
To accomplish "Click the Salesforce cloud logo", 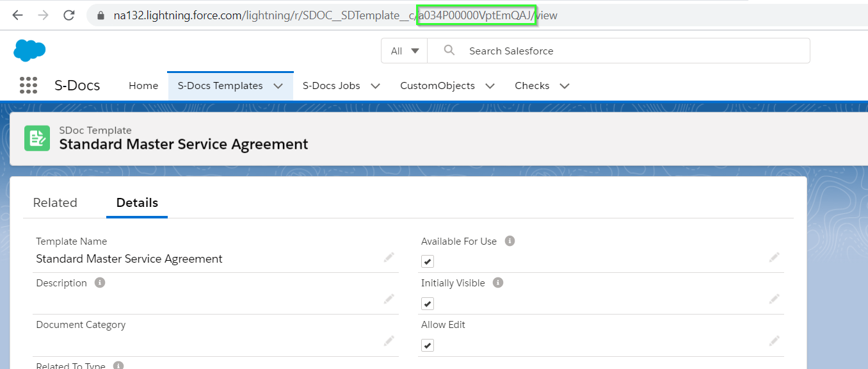I will click(29, 50).
